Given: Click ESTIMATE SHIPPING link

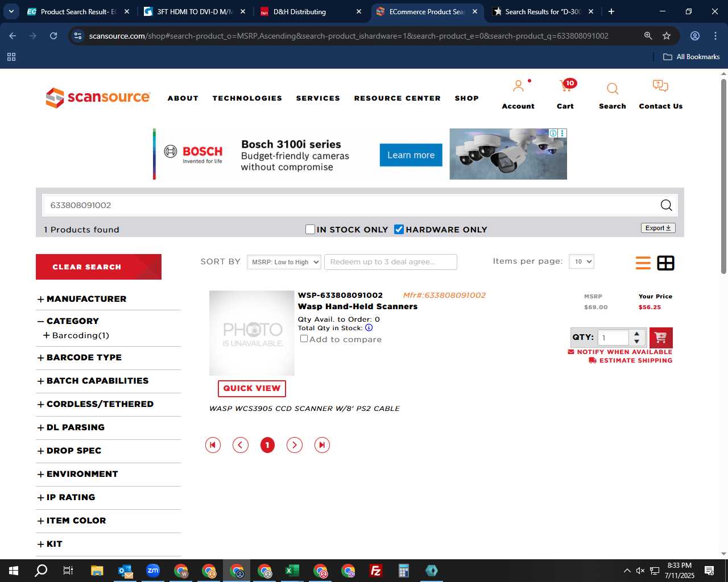Looking at the screenshot, I should click(x=631, y=360).
